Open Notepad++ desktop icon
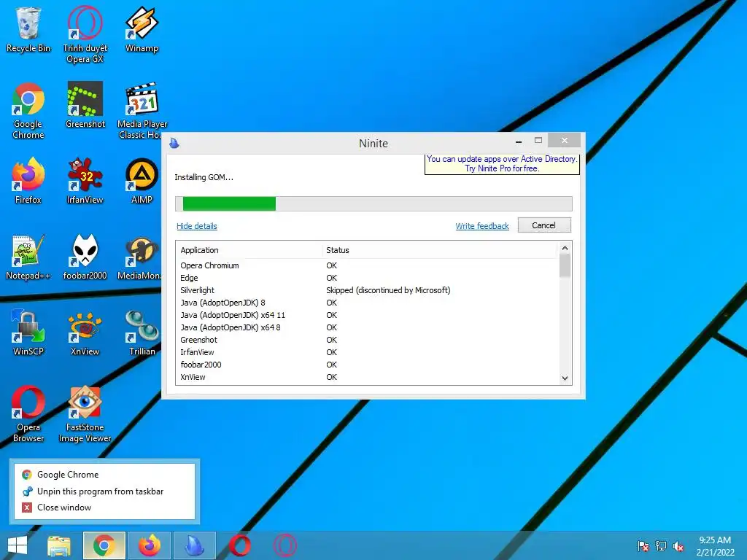Viewport: 747px width, 560px height. [28, 257]
